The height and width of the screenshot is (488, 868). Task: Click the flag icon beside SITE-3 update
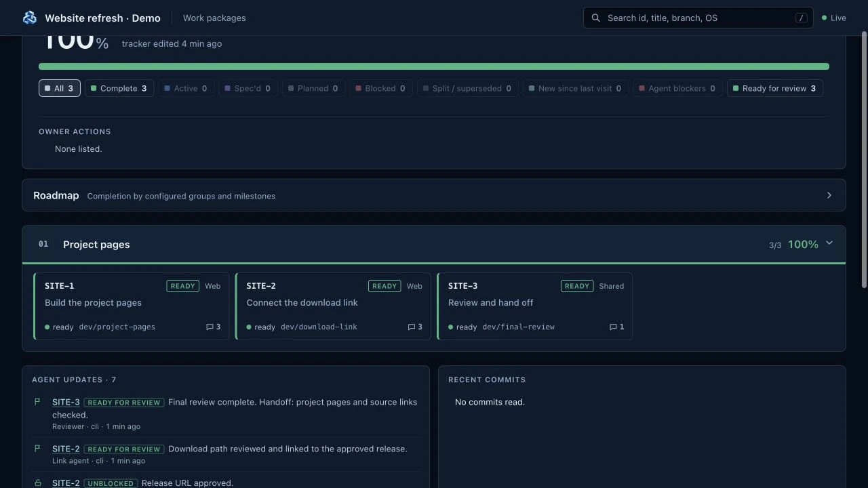[x=37, y=402]
